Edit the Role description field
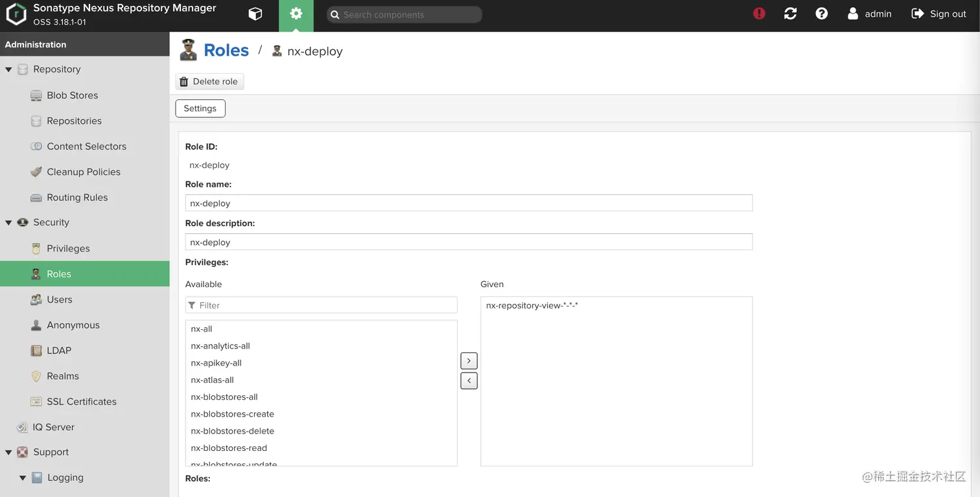980x497 pixels. (469, 242)
